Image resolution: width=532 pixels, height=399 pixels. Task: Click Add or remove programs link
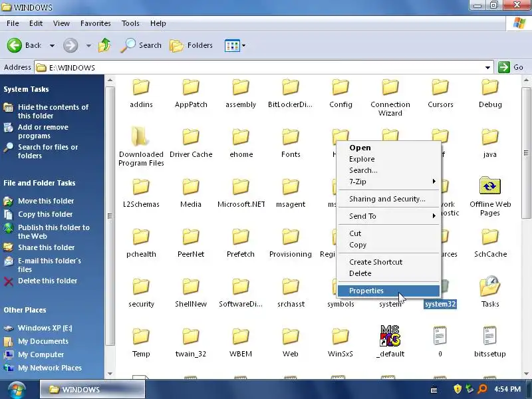coord(43,131)
